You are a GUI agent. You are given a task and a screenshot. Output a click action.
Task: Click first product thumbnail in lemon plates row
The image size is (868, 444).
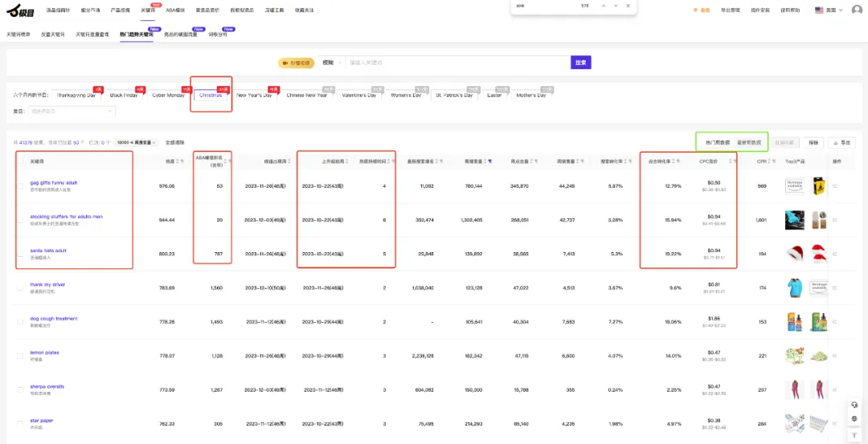tap(795, 356)
